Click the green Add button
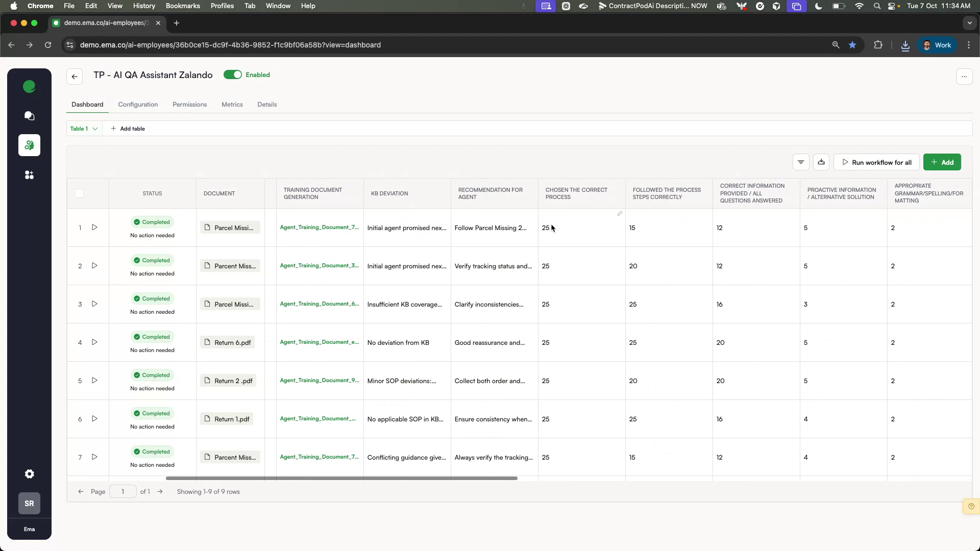980x551 pixels. tap(942, 162)
